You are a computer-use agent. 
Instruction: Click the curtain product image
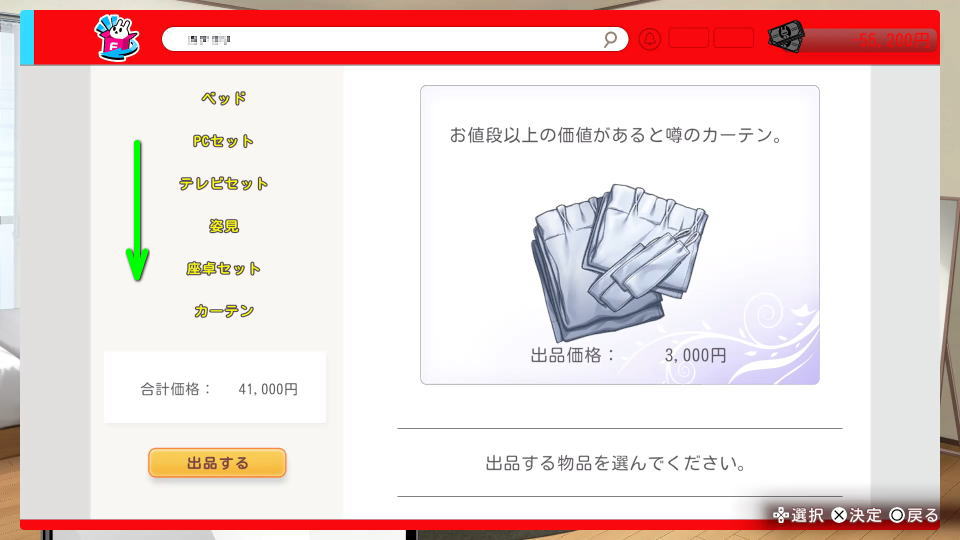click(619, 262)
